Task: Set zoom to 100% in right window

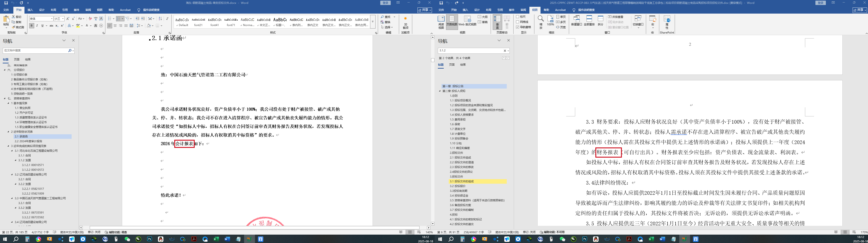Action: tap(550, 21)
